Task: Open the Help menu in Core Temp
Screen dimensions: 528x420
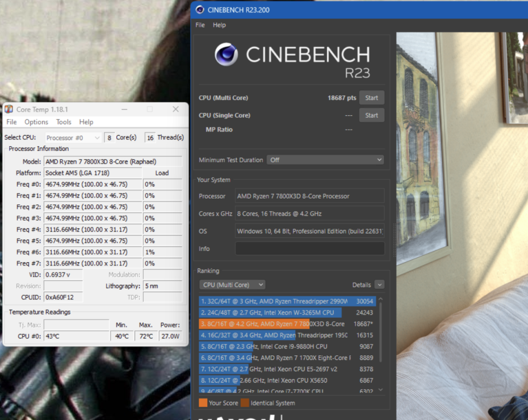Action: coord(86,122)
